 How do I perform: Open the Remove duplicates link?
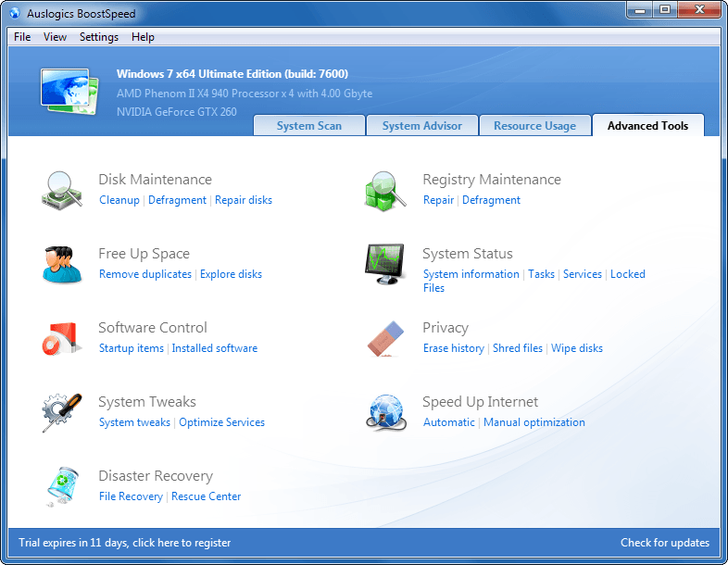tap(145, 274)
